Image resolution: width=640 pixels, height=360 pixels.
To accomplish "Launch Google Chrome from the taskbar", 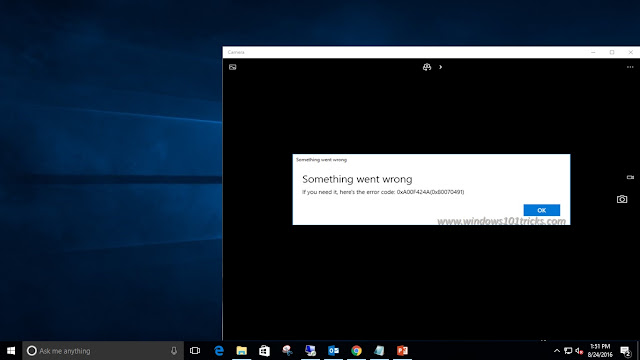I will (x=356, y=351).
